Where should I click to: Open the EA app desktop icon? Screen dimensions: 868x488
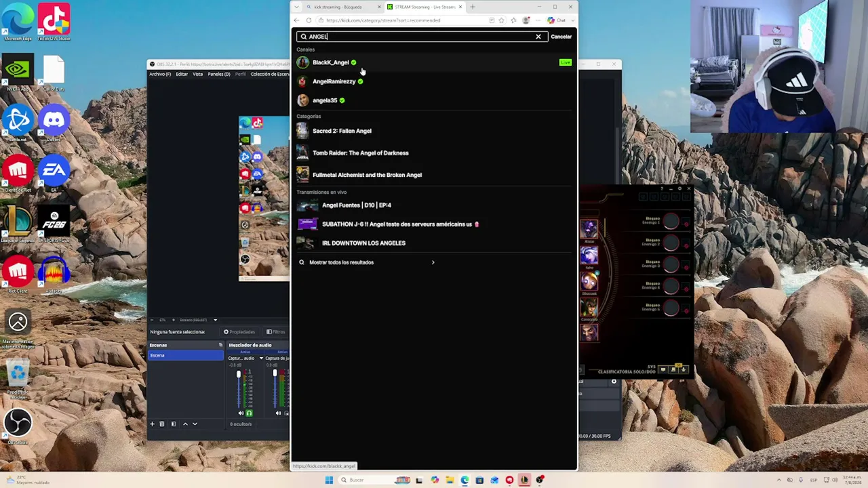54,175
